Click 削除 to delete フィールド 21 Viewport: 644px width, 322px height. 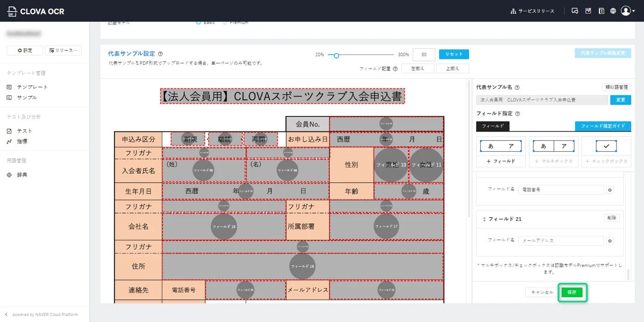pyautogui.click(x=611, y=218)
